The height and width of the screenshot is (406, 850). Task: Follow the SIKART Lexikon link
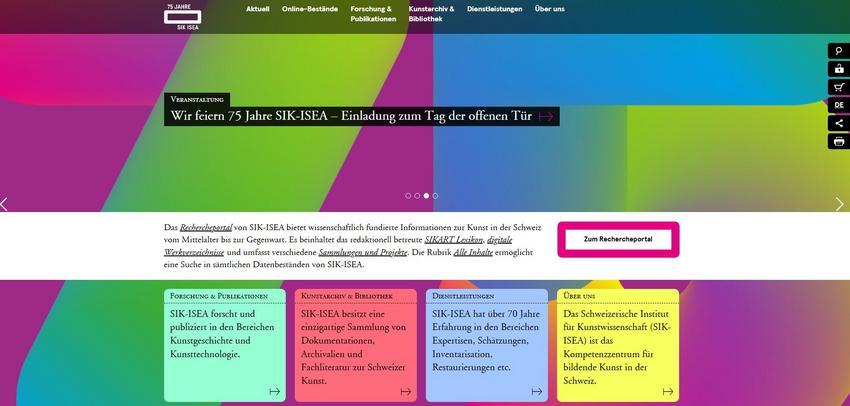pos(454,240)
